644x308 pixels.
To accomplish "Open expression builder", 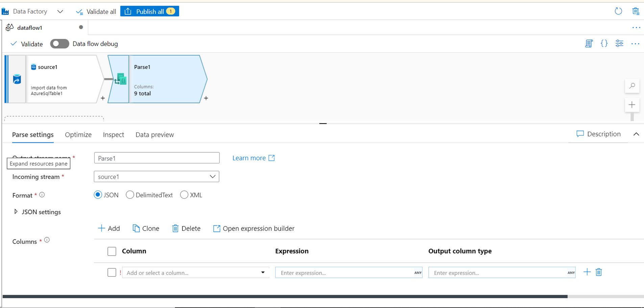I will coord(254,228).
